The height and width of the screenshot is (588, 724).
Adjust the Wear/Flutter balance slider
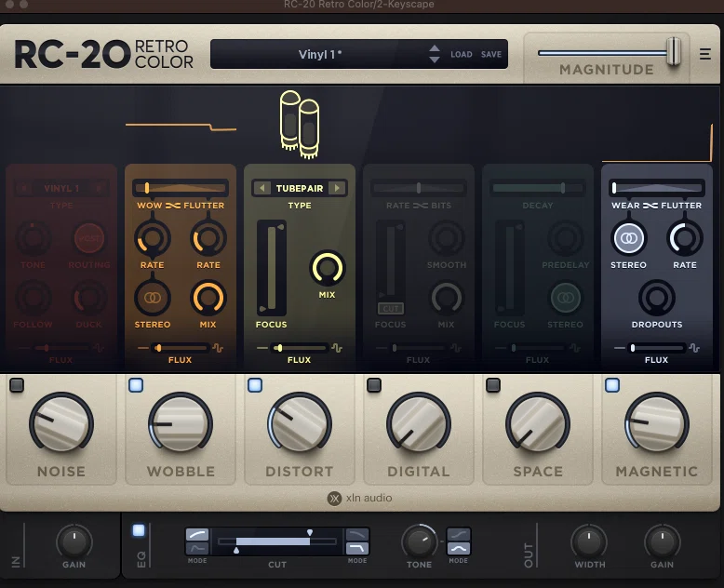coord(657,188)
